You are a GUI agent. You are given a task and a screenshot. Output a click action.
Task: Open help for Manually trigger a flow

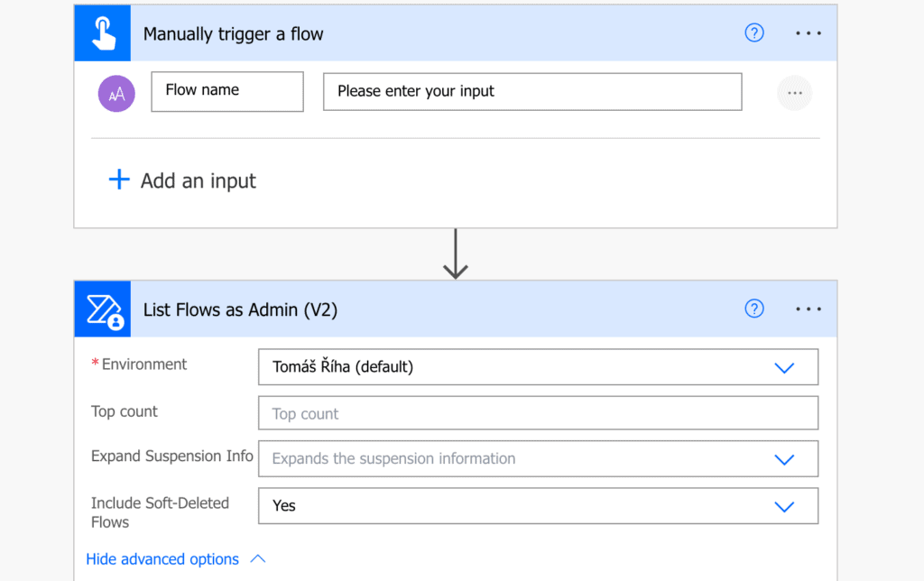pyautogui.click(x=754, y=33)
